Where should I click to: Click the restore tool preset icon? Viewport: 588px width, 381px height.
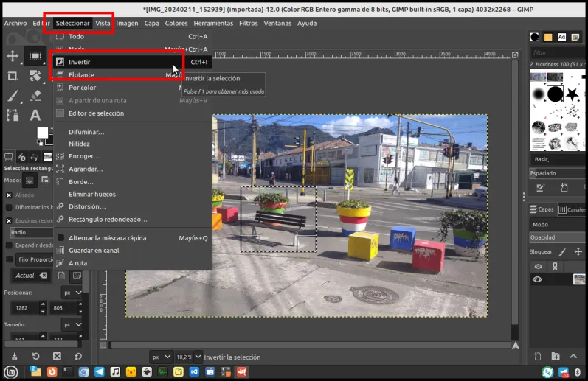(35, 356)
